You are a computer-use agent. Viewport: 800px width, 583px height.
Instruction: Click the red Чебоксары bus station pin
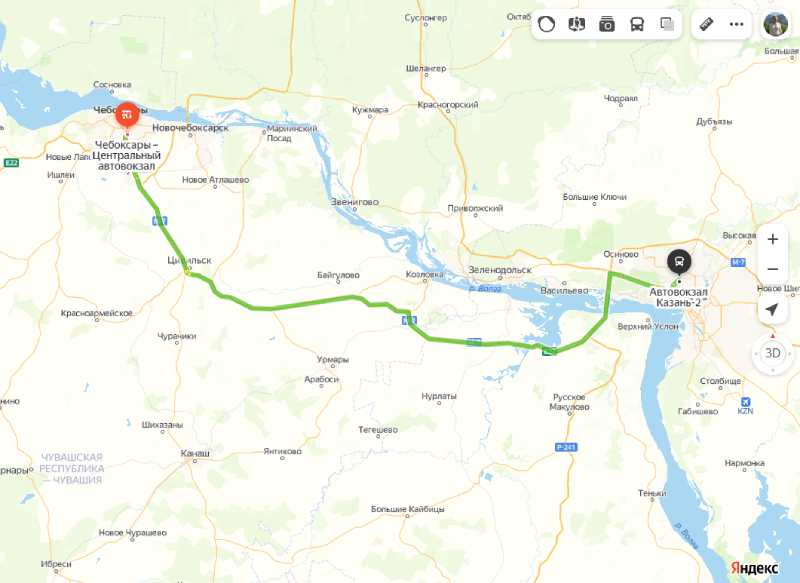(x=127, y=115)
